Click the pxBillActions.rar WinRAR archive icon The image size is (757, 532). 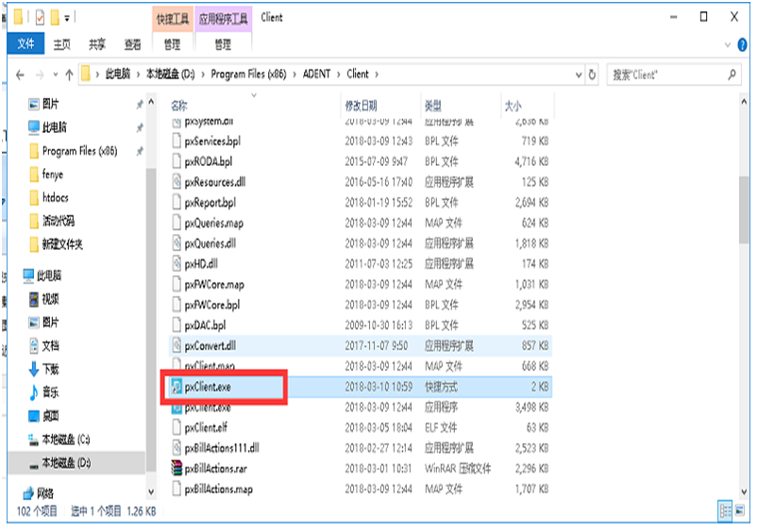[176, 468]
